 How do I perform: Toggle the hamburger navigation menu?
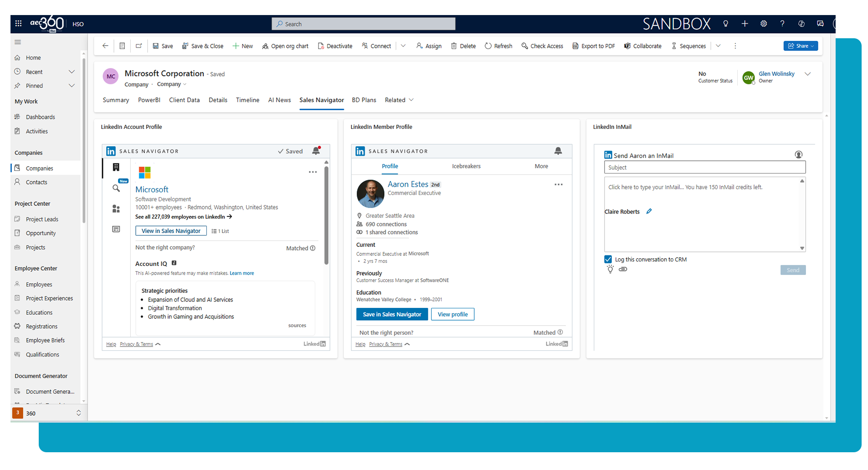click(18, 42)
